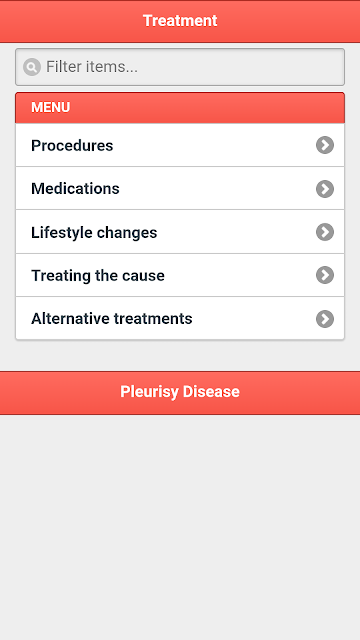Click the Pleurisy Disease footer text

click(180, 392)
